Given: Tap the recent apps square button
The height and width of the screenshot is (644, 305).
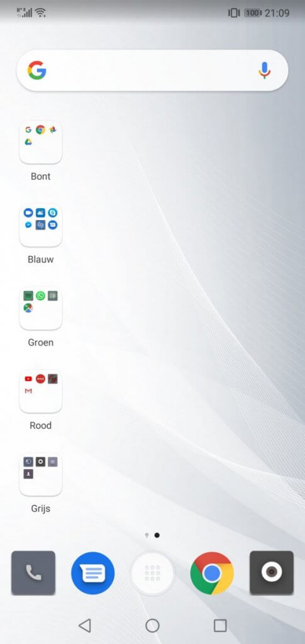Looking at the screenshot, I should [220, 626].
